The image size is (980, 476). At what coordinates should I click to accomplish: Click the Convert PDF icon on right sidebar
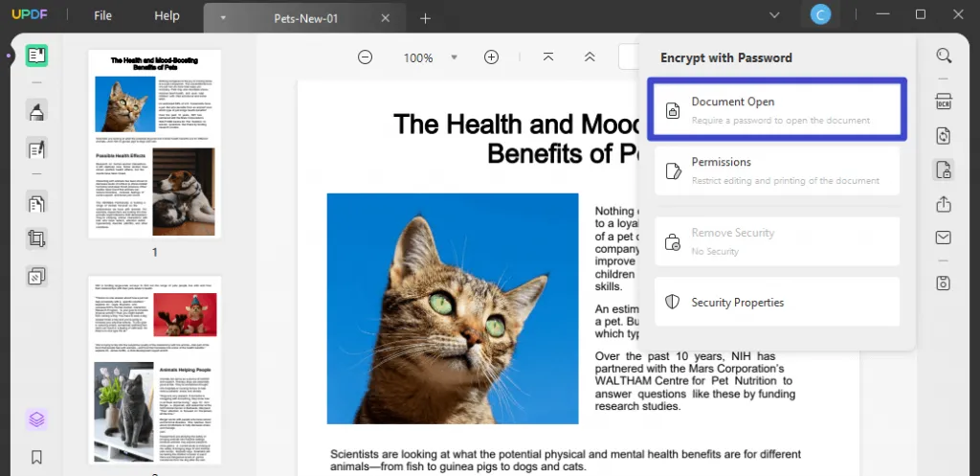[943, 136]
